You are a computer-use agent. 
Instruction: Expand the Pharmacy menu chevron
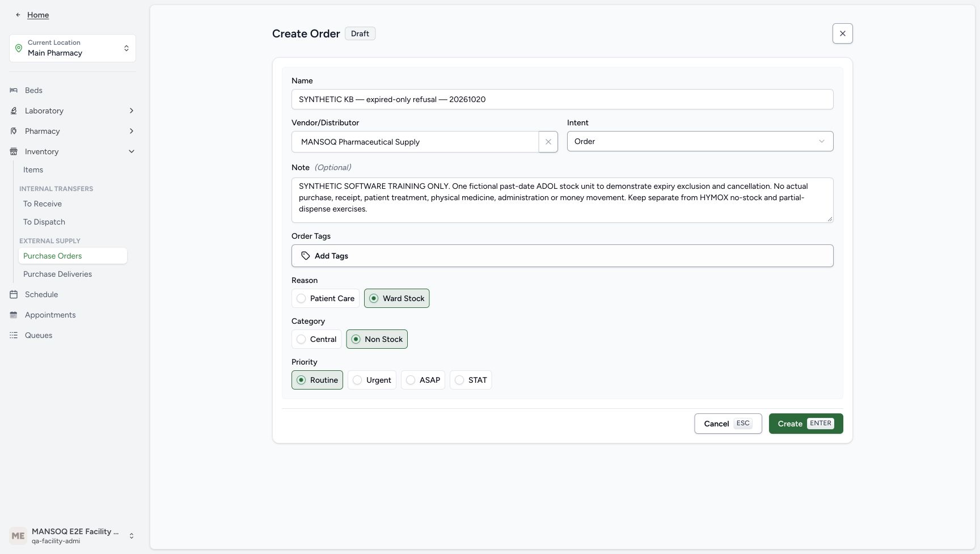[x=132, y=131]
